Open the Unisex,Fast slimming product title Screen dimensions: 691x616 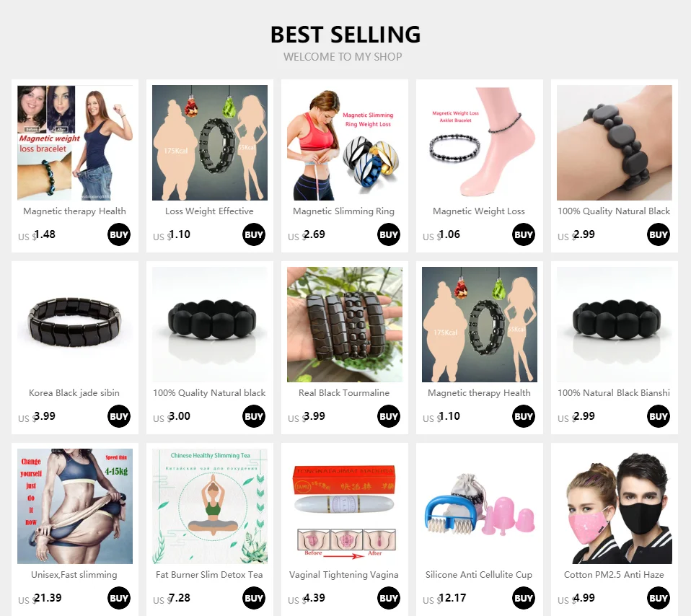(74, 575)
